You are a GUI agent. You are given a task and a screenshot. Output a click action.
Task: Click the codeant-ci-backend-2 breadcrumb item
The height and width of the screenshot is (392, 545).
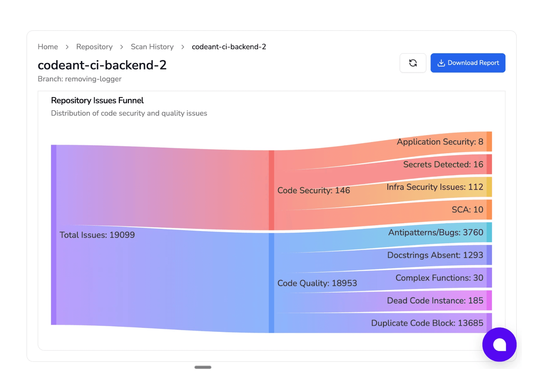coord(229,47)
